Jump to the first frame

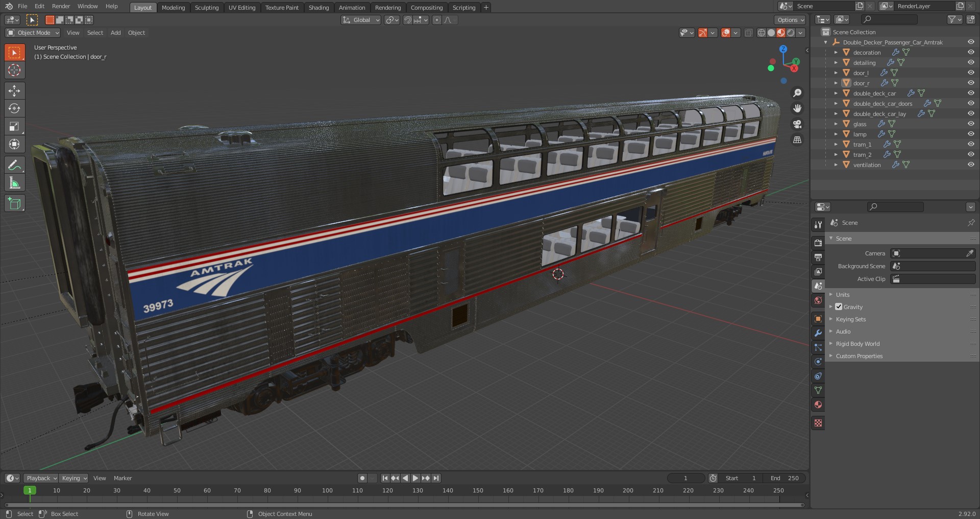pyautogui.click(x=385, y=478)
